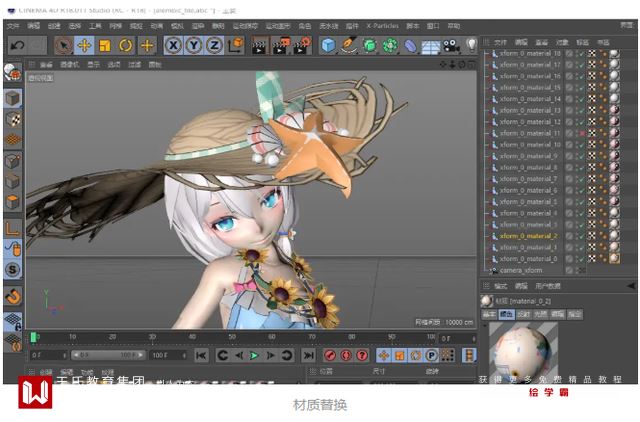This screenshot has height=422, width=640.
Task: Open viewport 摄像机 menu
Action: click(x=69, y=64)
